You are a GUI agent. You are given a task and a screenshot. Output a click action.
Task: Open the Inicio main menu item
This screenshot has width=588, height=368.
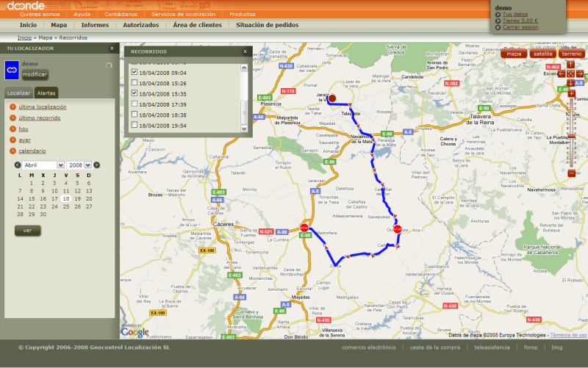point(28,25)
